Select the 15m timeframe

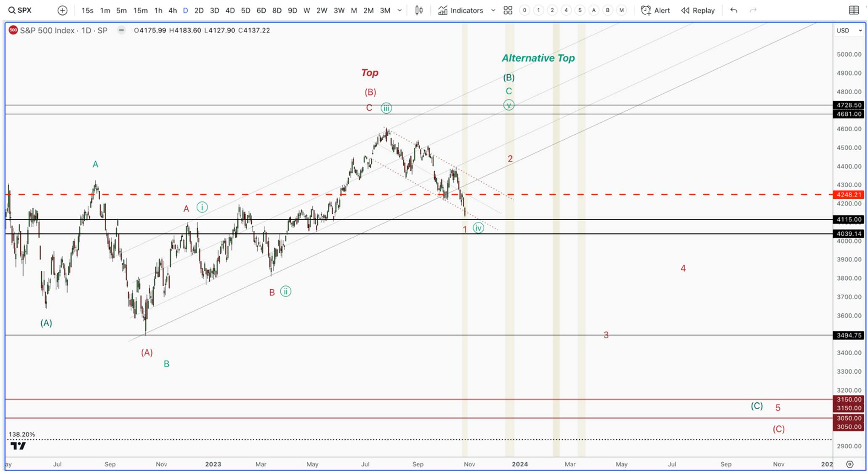point(140,10)
